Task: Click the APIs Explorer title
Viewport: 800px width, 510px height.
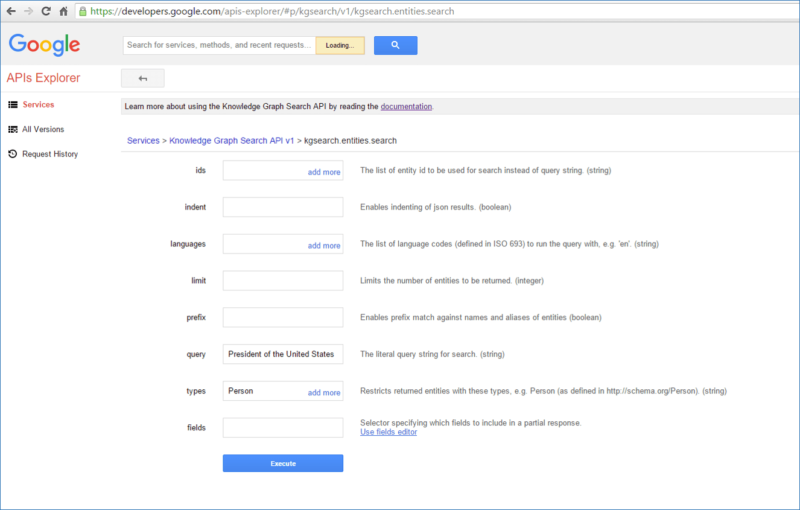Action: click(x=43, y=78)
